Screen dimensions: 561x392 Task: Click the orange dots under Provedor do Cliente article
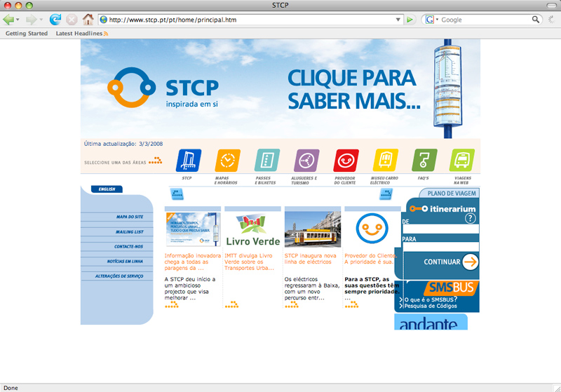pyautogui.click(x=351, y=304)
